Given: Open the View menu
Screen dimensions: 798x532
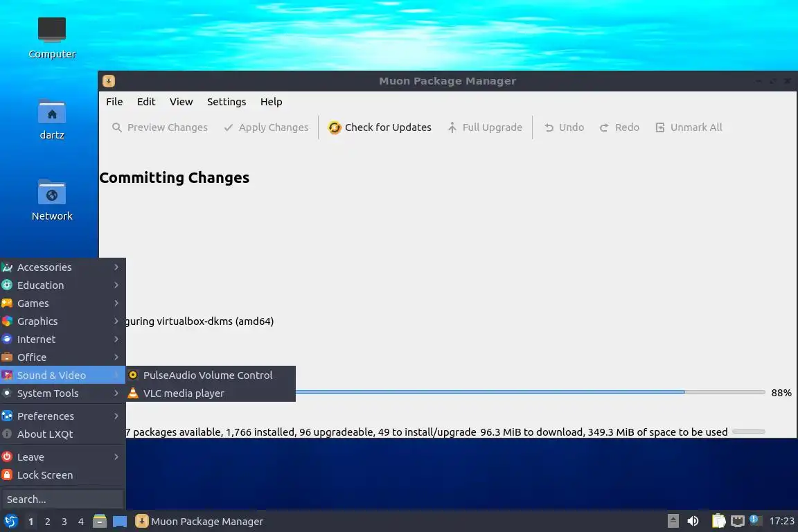Looking at the screenshot, I should tap(181, 102).
